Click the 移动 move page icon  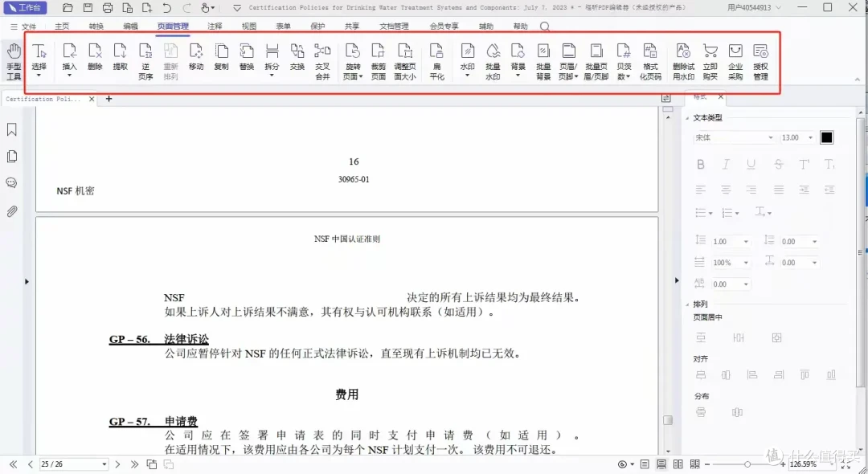[196, 52]
